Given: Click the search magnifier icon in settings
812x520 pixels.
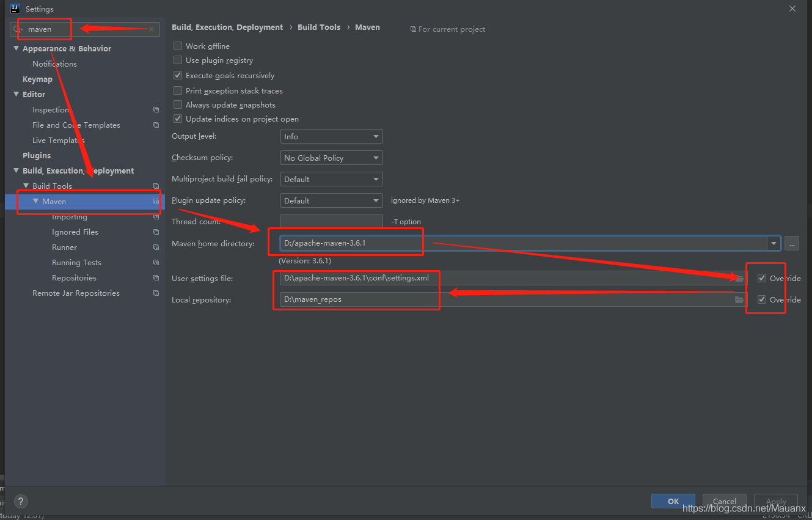Looking at the screenshot, I should [18, 29].
